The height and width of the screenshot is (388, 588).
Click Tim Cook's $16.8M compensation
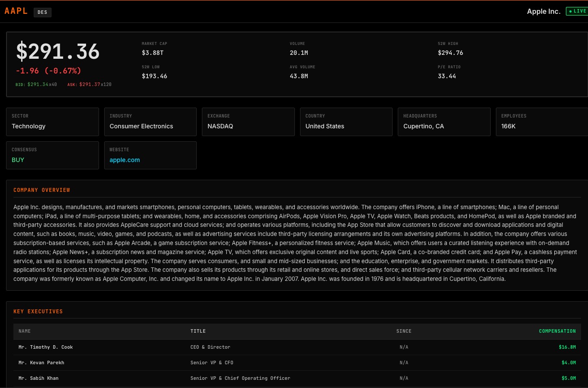click(567, 347)
